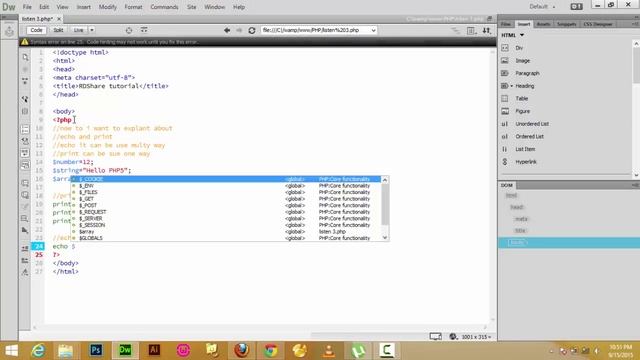Click the Open Documents icon in code toolbar
The height and width of the screenshot is (360, 640).
(x=25, y=58)
